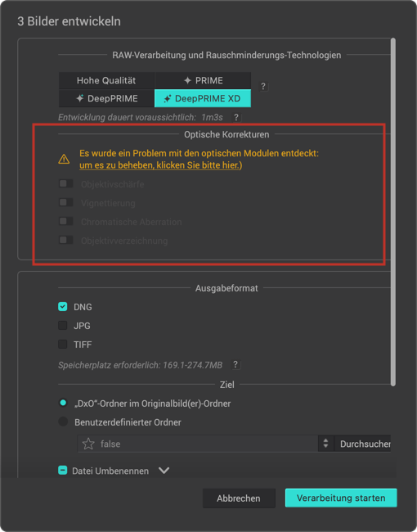
Task: Switch to the DeepPRIME mode
Action: point(106,98)
